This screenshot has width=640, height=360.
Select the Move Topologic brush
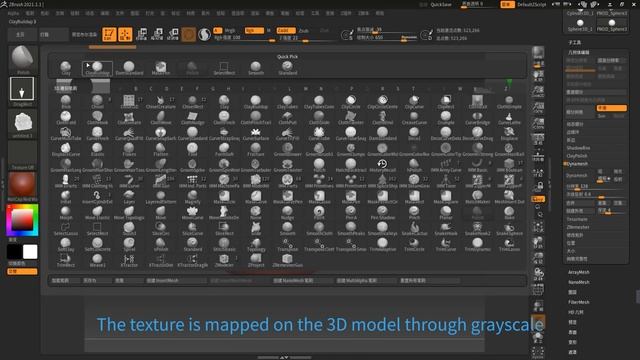pyautogui.click(x=129, y=213)
